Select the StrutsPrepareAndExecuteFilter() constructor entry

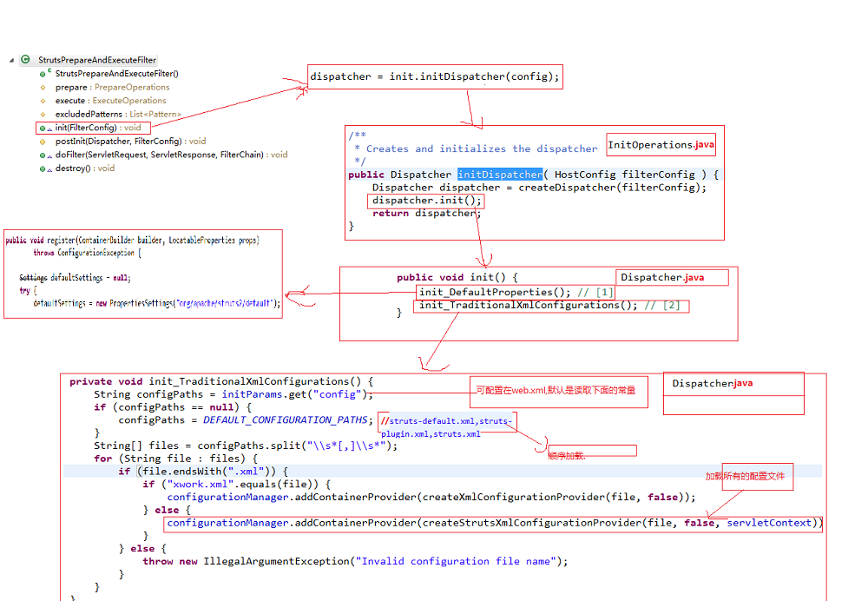117,74
